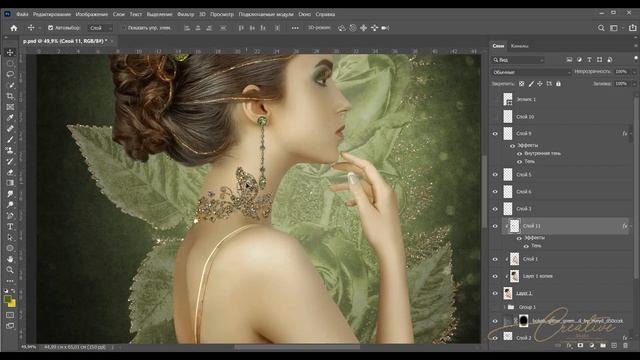Filter layers by type layers (T icon)
The width and height of the screenshot is (640, 360).
click(589, 60)
